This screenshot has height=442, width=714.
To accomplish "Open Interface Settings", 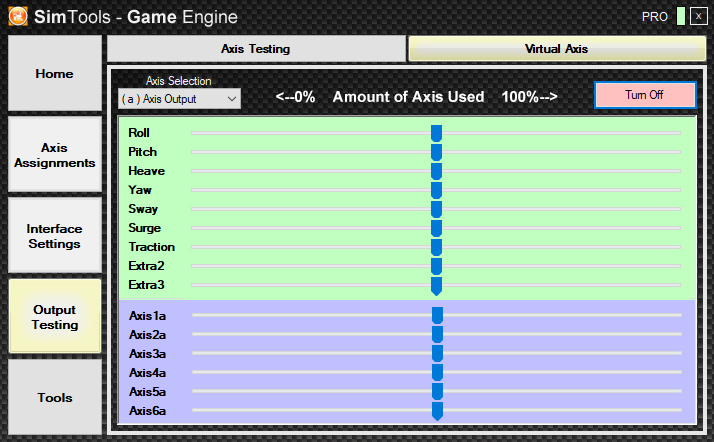I will click(x=55, y=236).
